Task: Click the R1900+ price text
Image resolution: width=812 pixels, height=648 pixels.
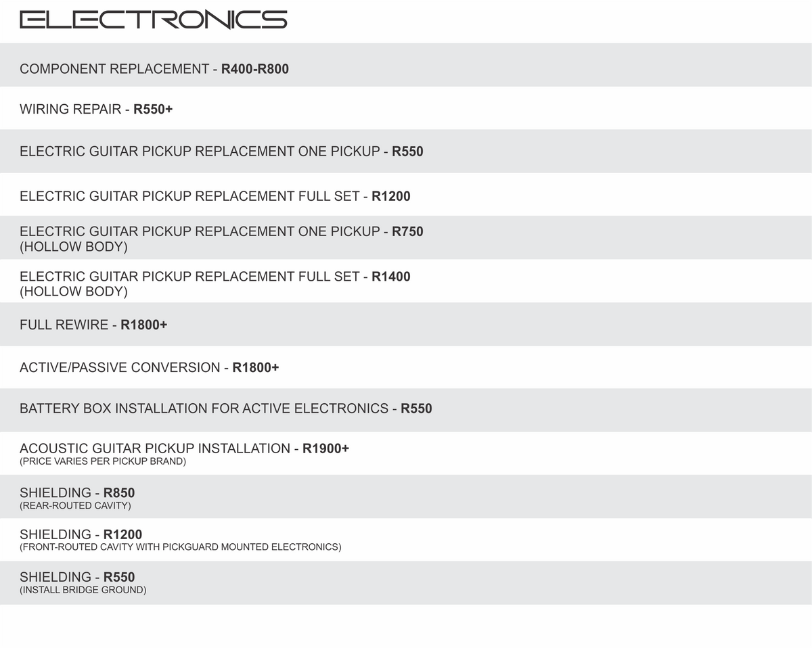Action: point(325,448)
